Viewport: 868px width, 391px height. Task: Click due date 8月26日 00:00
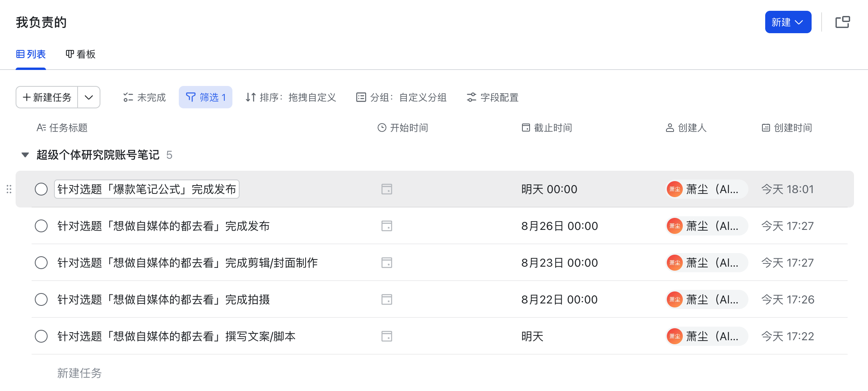tap(560, 226)
